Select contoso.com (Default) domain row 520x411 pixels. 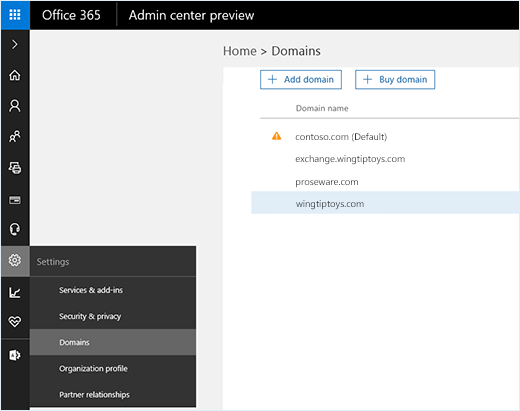385,137
